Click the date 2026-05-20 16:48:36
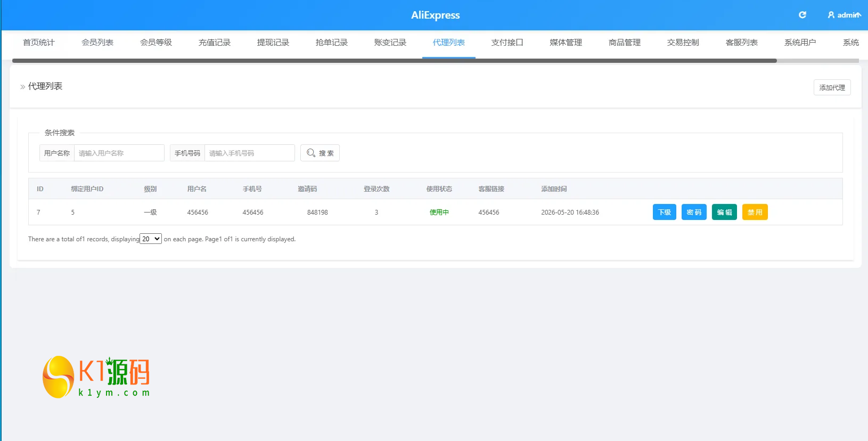 click(x=570, y=213)
